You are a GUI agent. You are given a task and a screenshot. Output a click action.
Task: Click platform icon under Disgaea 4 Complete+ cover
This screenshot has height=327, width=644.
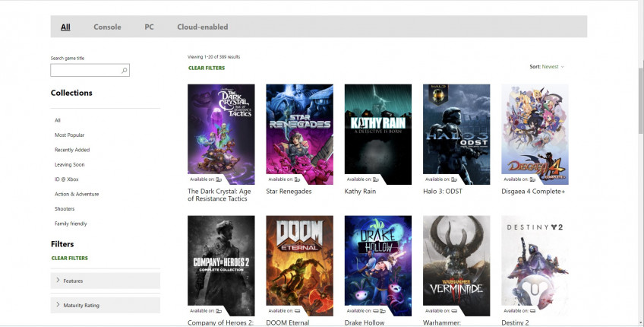click(x=532, y=179)
